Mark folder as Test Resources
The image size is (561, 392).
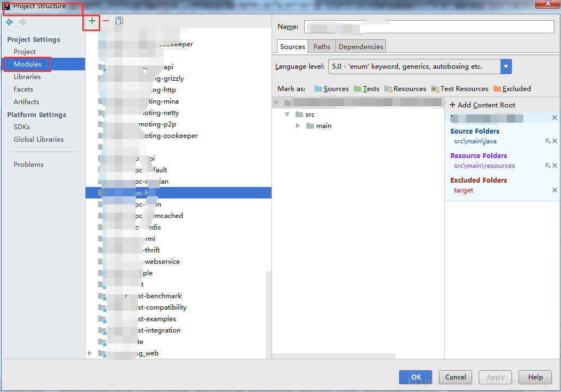tap(460, 89)
